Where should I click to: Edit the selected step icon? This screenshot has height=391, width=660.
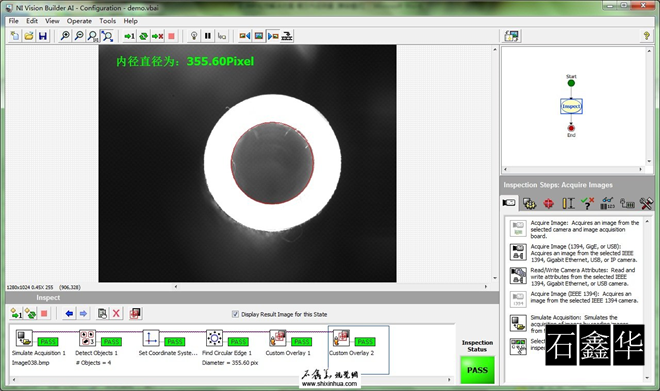[102, 314]
